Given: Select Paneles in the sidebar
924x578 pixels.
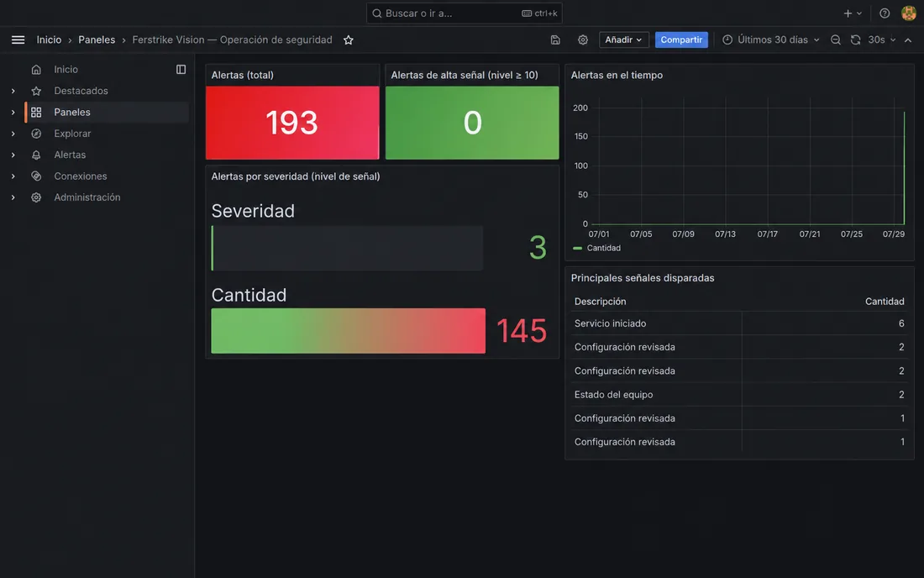Looking at the screenshot, I should point(72,112).
